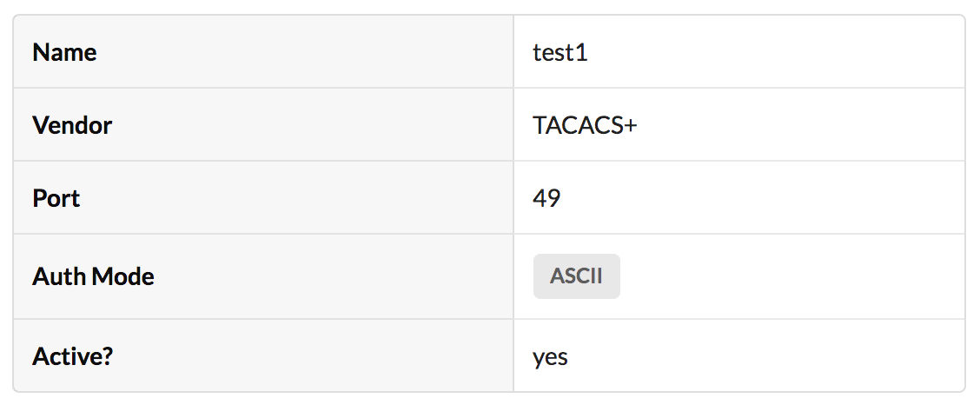
Task: Select the TACACS+ vendor value
Action: (585, 125)
